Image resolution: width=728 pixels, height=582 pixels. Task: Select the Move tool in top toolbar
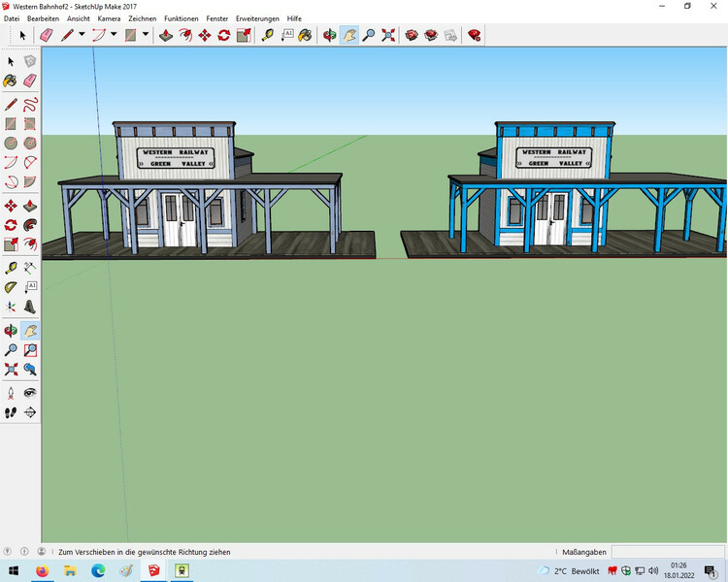click(x=205, y=35)
